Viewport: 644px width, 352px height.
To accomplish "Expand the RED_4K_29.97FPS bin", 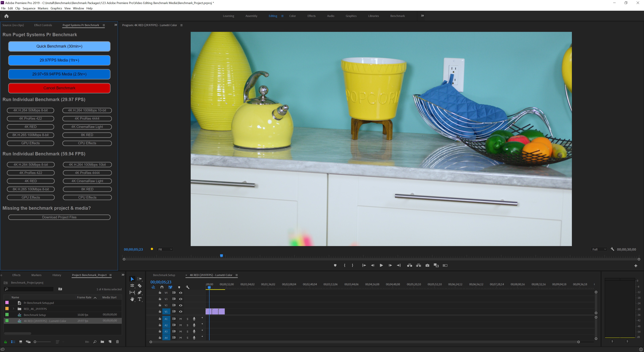I will pyautogui.click(x=13, y=309).
